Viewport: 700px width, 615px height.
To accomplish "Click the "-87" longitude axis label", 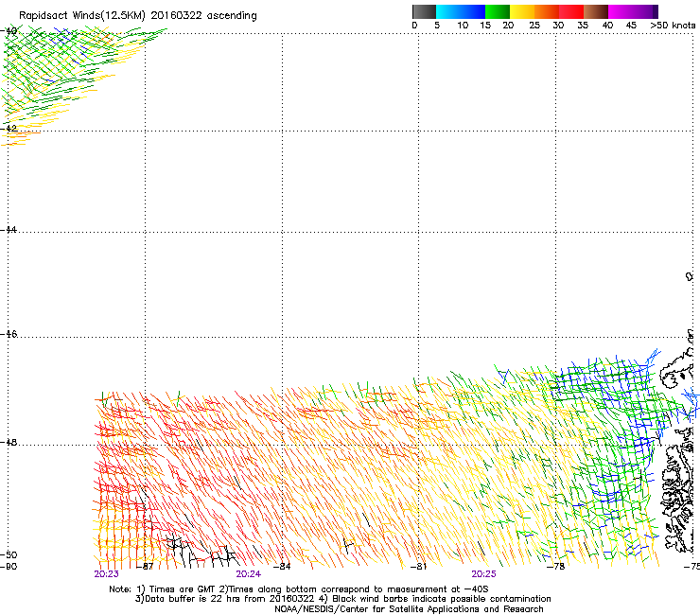I will 145,567.
